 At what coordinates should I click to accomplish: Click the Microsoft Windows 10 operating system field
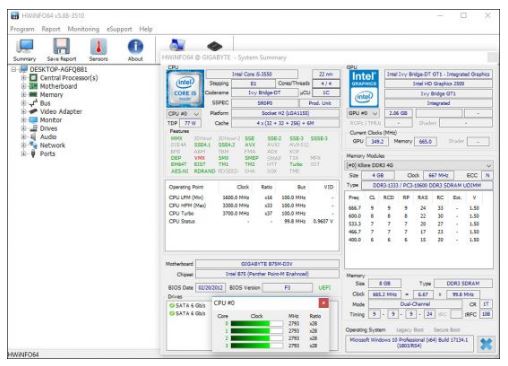pos(409,343)
